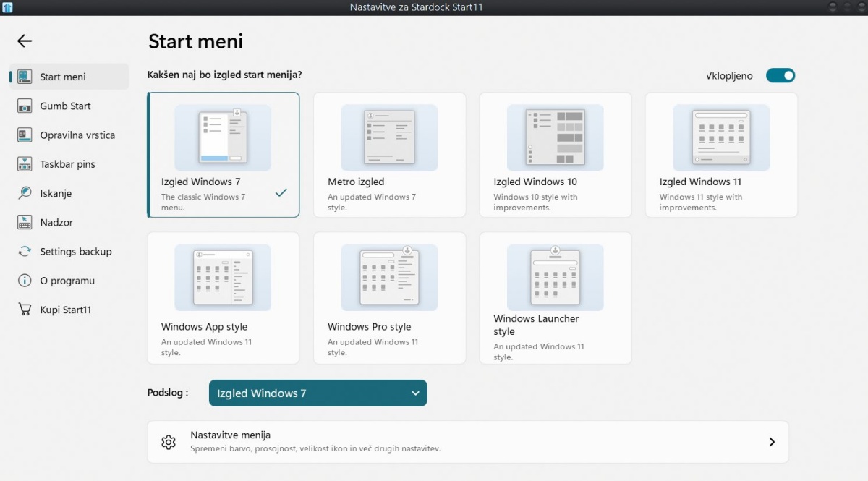The height and width of the screenshot is (481, 868).
Task: Select the Izgled Windows 11 style card
Action: [x=721, y=155]
